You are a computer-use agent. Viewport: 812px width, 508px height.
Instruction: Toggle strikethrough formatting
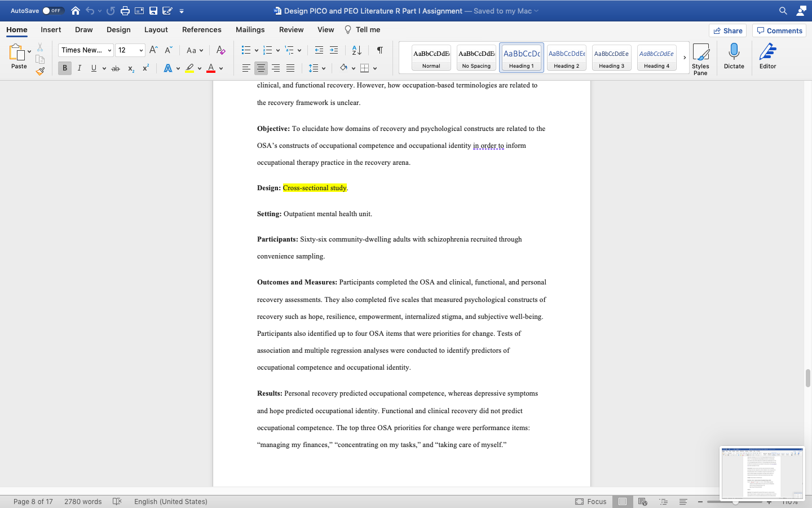tap(116, 68)
